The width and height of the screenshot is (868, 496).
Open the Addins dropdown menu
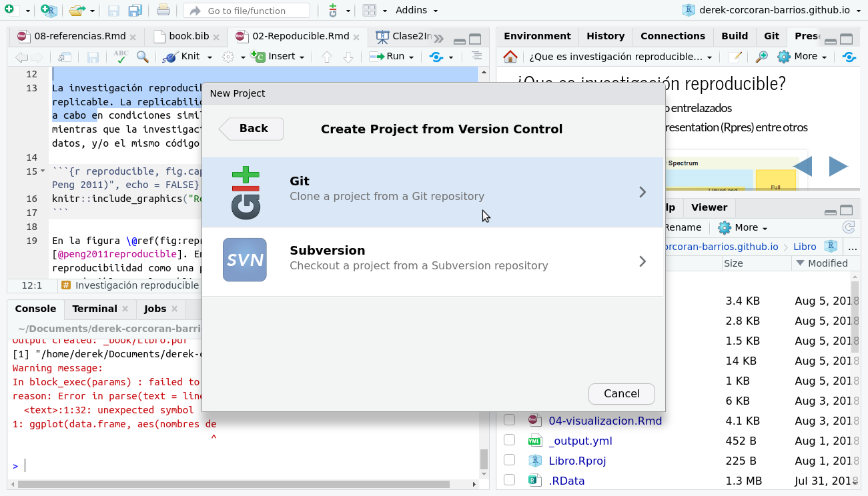tap(417, 11)
